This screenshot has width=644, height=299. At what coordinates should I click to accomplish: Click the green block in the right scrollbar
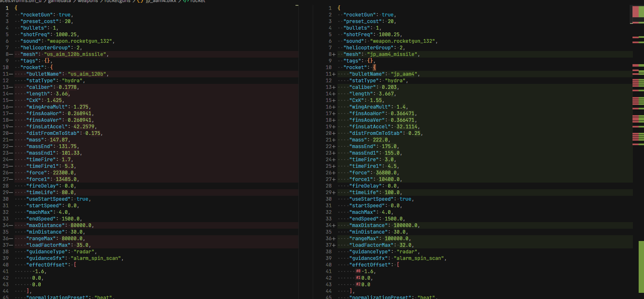pos(641,267)
